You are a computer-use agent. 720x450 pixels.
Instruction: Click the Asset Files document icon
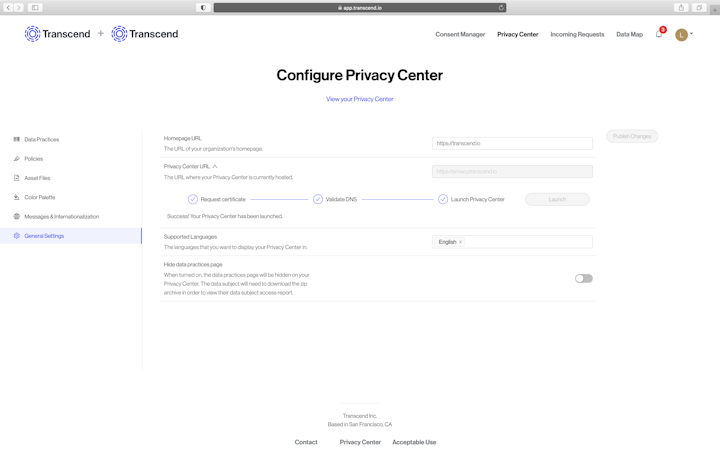[16, 178]
